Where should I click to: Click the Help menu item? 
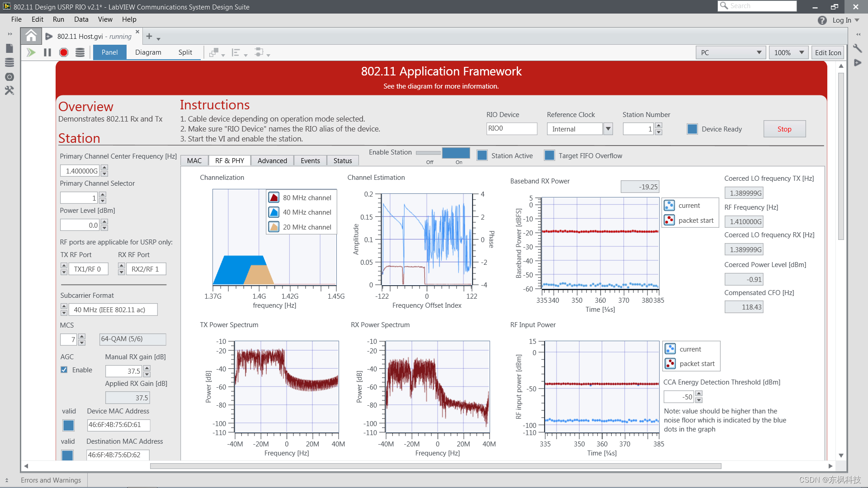pos(129,19)
